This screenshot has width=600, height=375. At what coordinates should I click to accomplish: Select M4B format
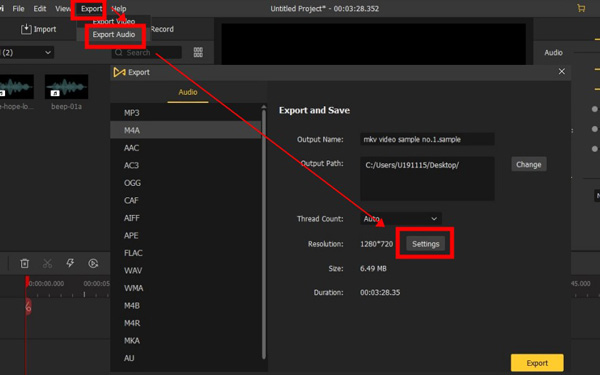[186, 306]
